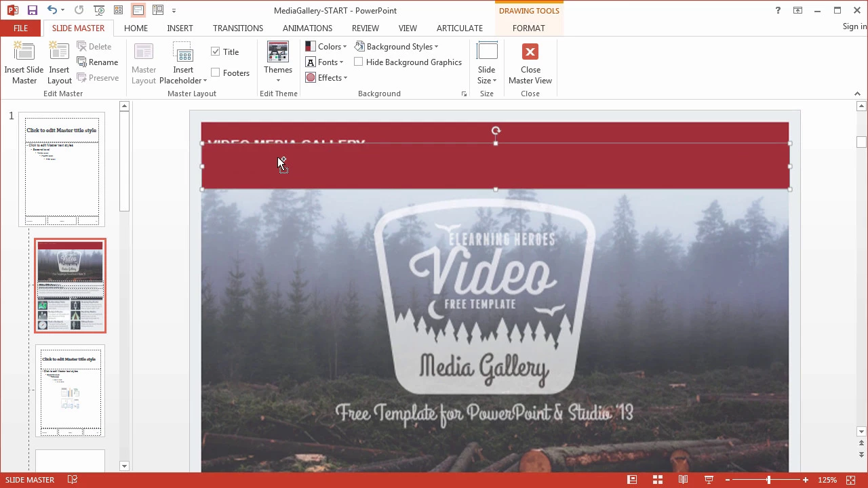868x488 pixels.
Task: Collapse the ribbon with the arrow
Action: (858, 94)
